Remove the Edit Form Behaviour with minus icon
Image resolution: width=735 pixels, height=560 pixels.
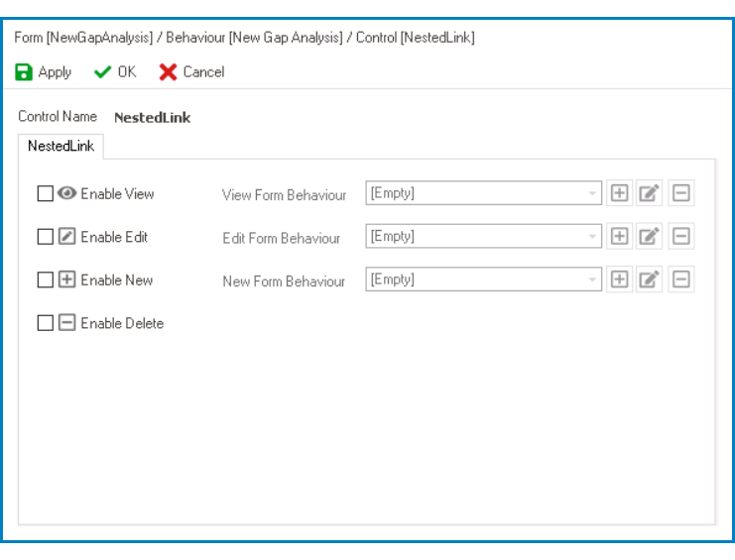pyautogui.click(x=680, y=236)
